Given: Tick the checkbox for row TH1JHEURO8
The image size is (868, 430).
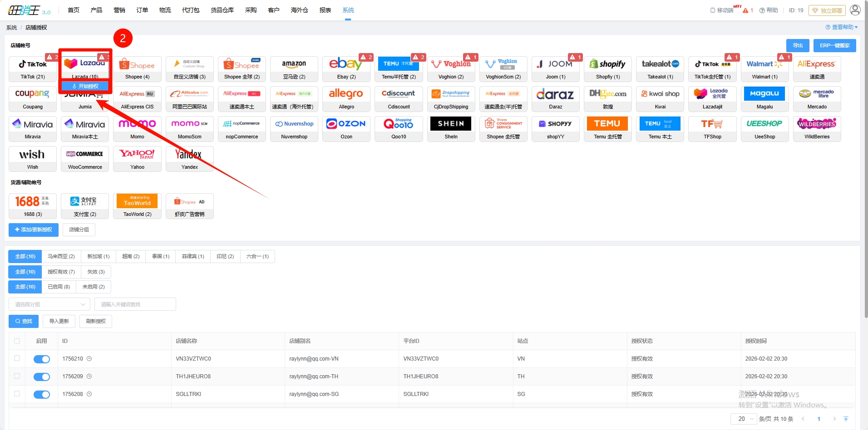Looking at the screenshot, I should [17, 376].
